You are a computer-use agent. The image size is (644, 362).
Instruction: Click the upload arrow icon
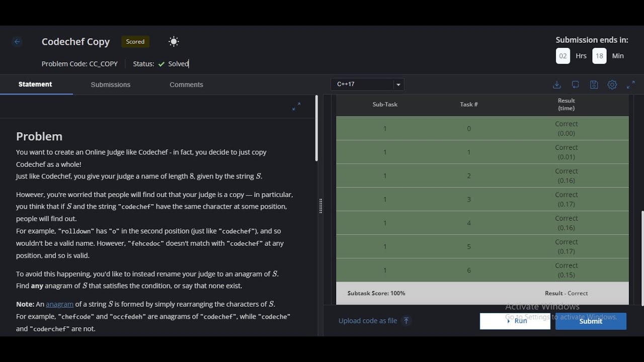407,320
